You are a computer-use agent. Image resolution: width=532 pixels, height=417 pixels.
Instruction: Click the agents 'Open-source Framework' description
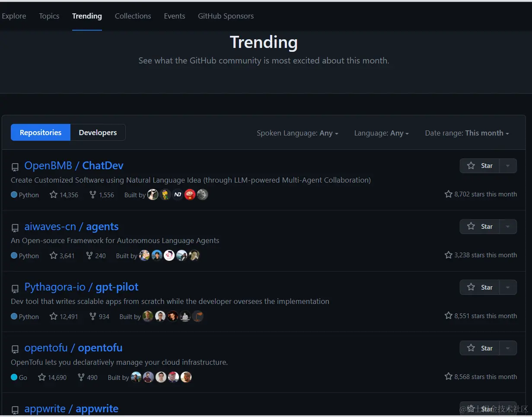click(x=115, y=240)
